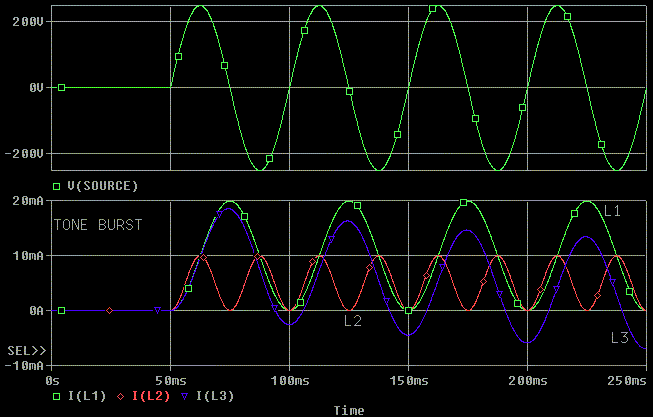Click the SEL>> selected plot indicator
653x417 pixels.
tap(25, 351)
